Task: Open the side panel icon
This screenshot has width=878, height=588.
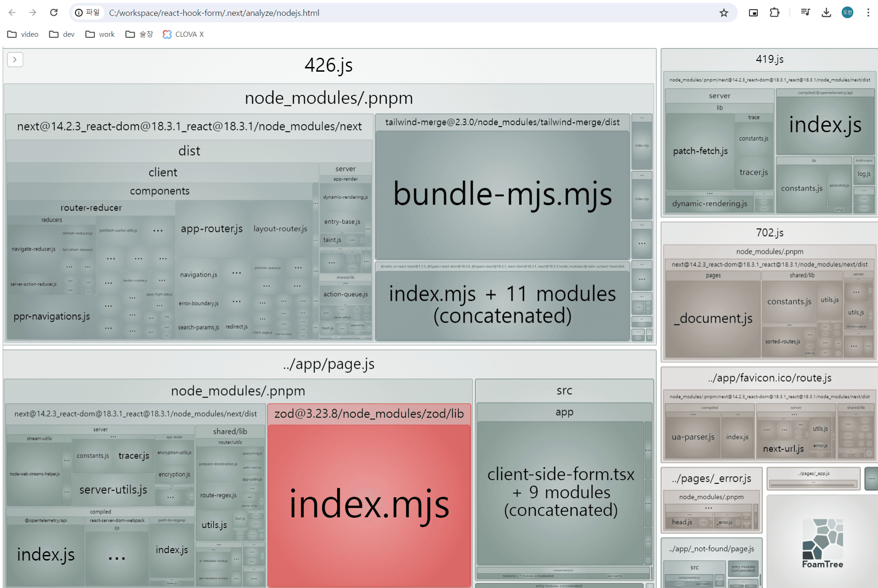Action: coord(753,13)
